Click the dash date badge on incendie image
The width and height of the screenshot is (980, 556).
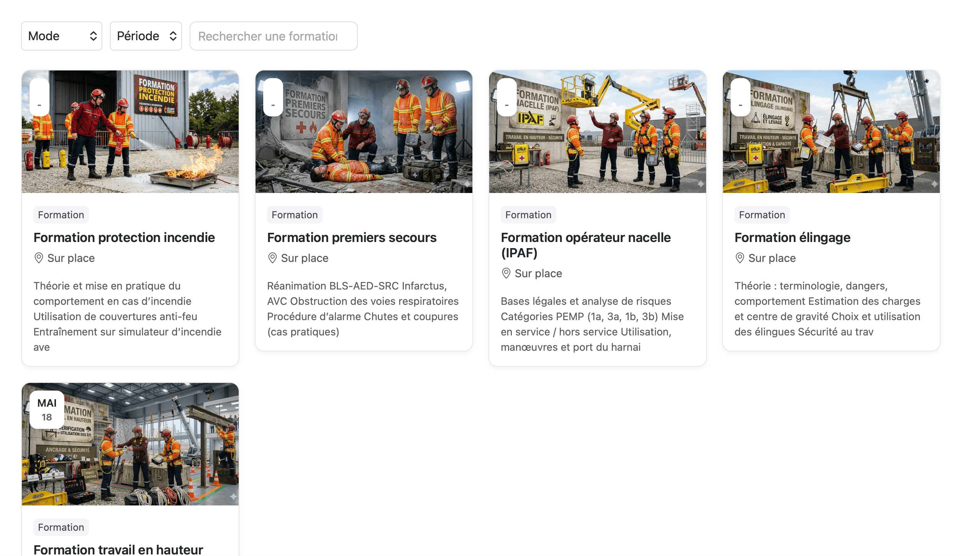pyautogui.click(x=39, y=97)
